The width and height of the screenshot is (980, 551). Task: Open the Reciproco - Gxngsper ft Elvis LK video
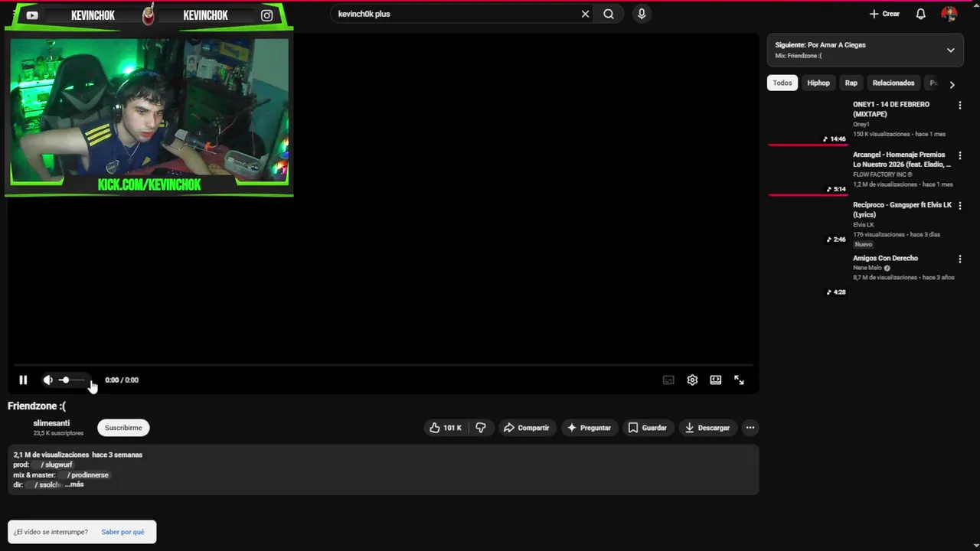pyautogui.click(x=902, y=210)
